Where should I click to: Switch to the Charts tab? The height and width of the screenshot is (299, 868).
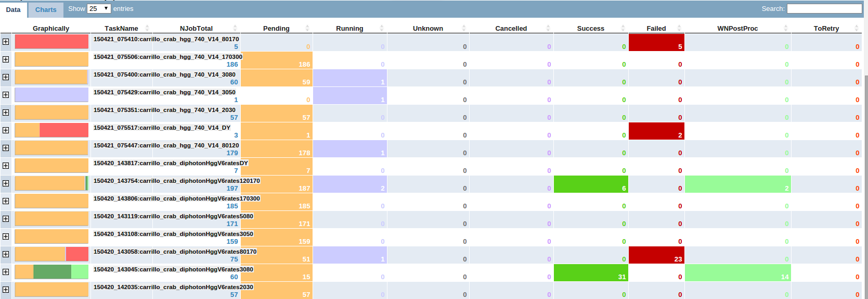coord(46,10)
